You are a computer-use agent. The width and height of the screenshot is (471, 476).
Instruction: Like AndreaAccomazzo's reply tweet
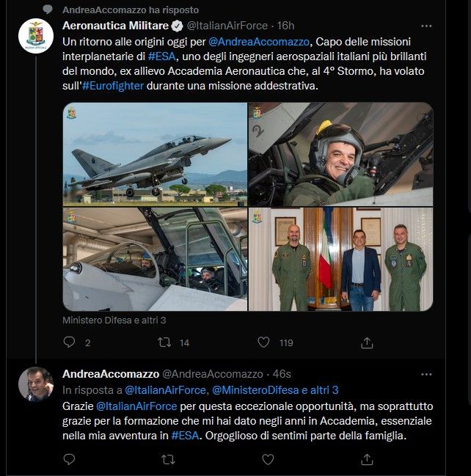(x=268, y=459)
